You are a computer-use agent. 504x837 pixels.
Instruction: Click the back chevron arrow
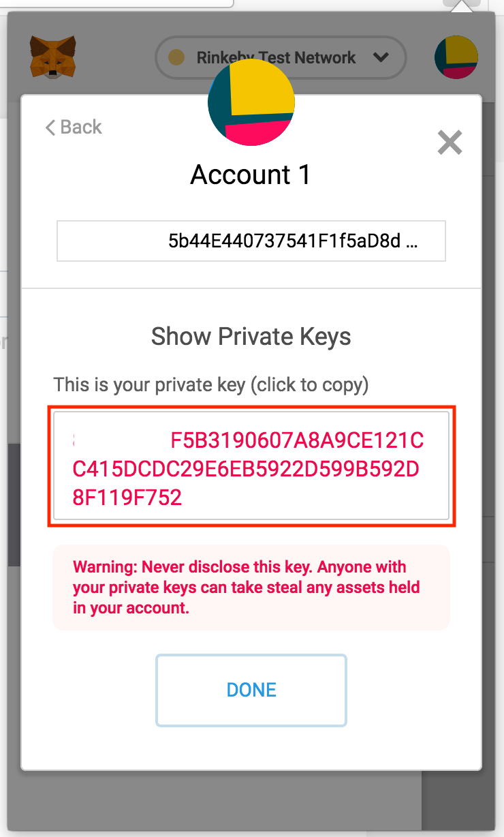tap(50, 127)
